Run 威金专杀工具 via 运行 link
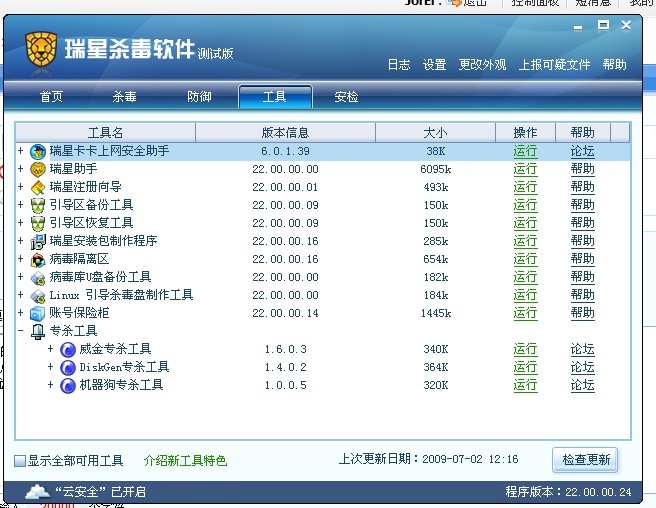 pos(525,349)
